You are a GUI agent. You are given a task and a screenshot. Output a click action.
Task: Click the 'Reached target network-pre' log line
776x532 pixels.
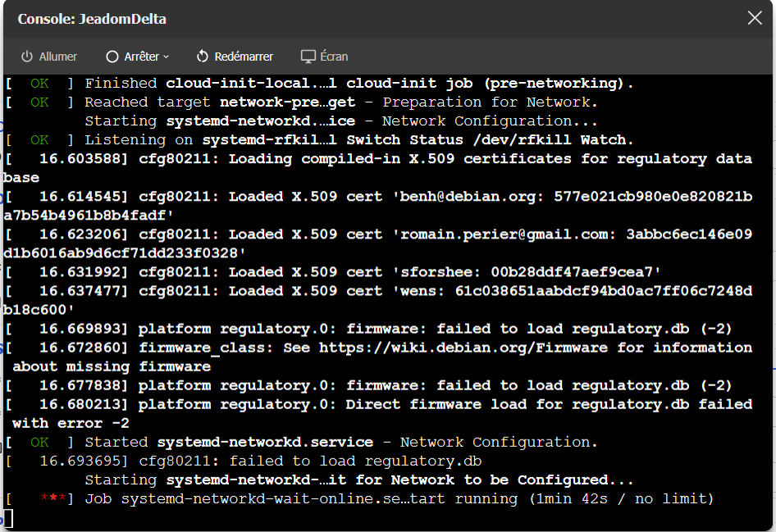[340, 102]
